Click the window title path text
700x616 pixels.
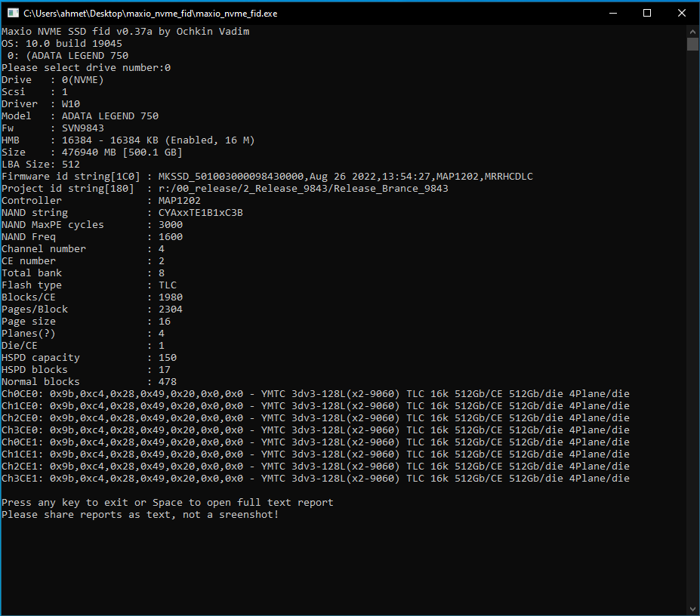(x=150, y=14)
